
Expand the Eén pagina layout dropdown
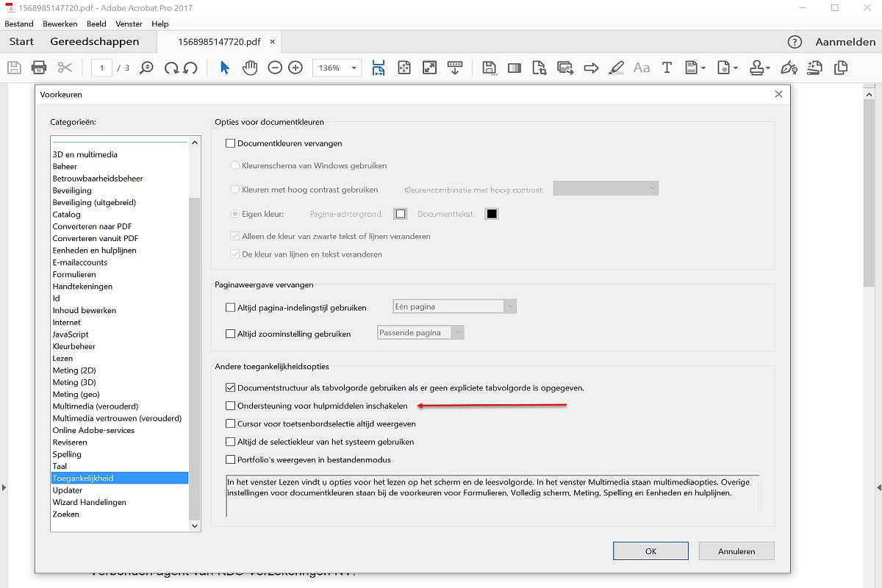point(509,306)
